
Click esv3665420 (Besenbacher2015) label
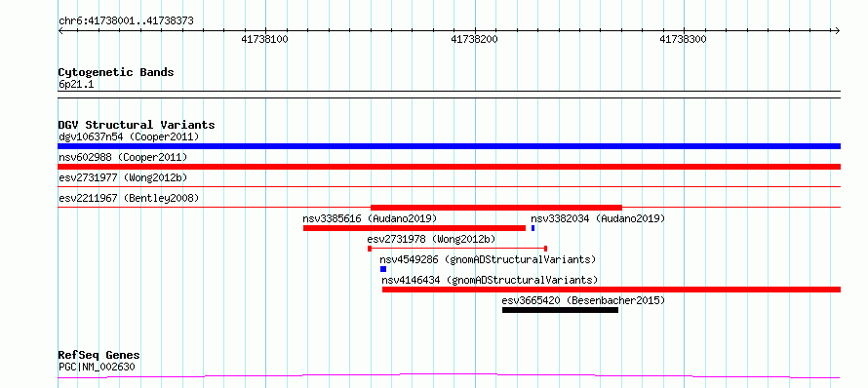pos(583,300)
